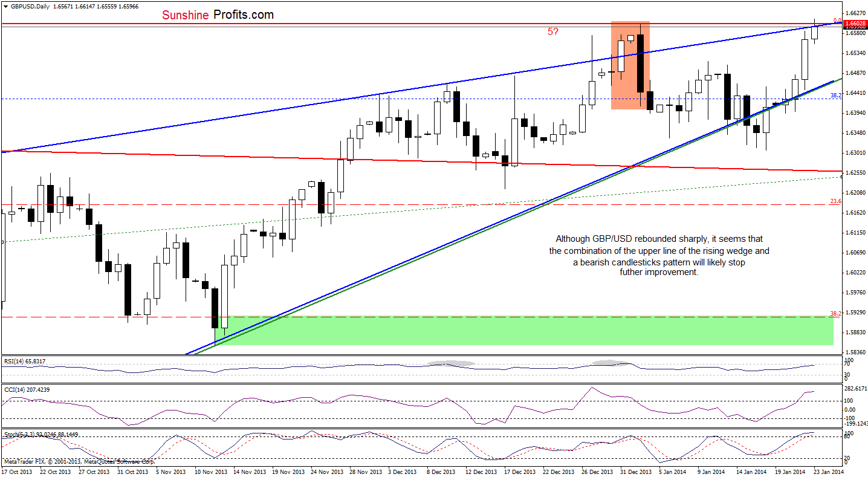Click the 17 Oct 2013 date label
The image size is (868, 477).
click(x=16, y=472)
